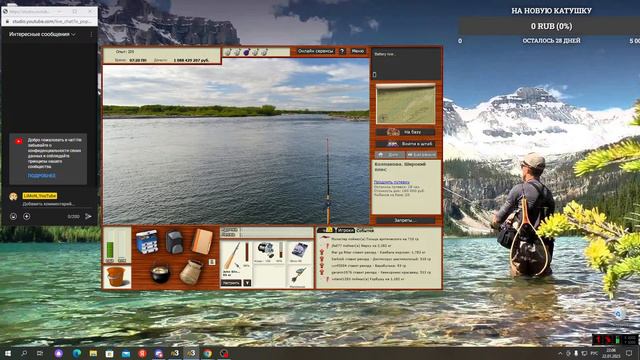Viewport: 640px width, 360px height.
Task: Open the burlap sack
Action: tap(191, 272)
